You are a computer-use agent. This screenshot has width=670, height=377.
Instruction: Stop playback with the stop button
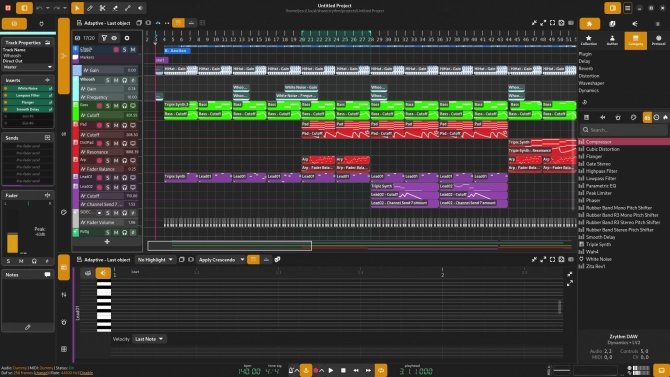click(343, 371)
